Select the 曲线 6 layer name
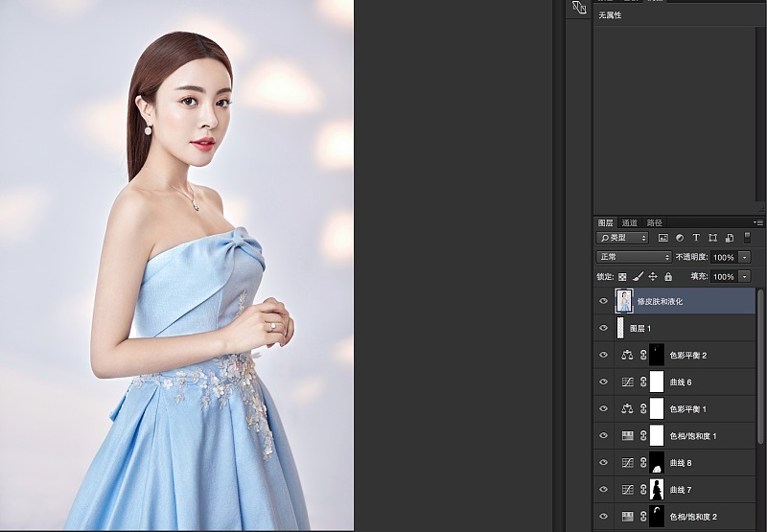The width and height of the screenshot is (767, 532). point(681,382)
